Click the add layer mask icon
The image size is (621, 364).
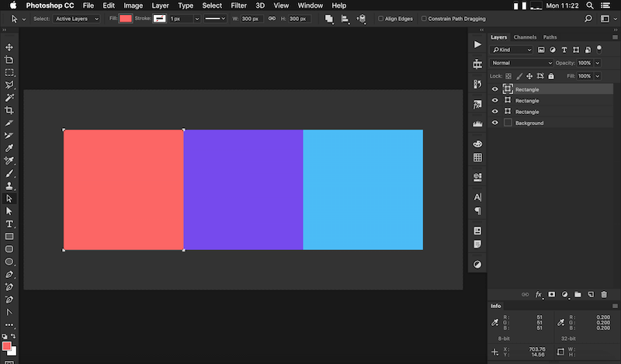(x=552, y=295)
